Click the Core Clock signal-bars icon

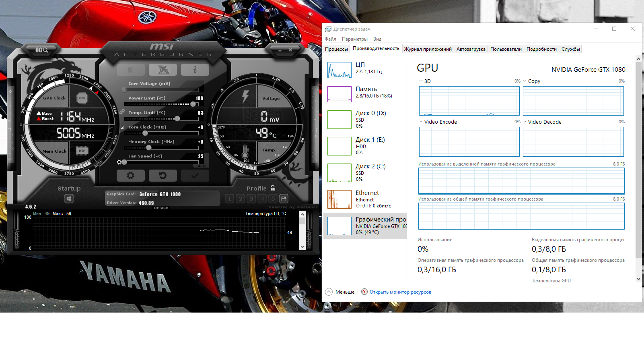(x=123, y=127)
